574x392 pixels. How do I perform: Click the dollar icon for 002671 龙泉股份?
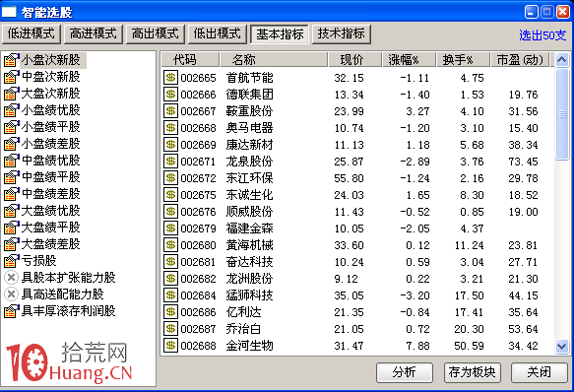point(170,162)
